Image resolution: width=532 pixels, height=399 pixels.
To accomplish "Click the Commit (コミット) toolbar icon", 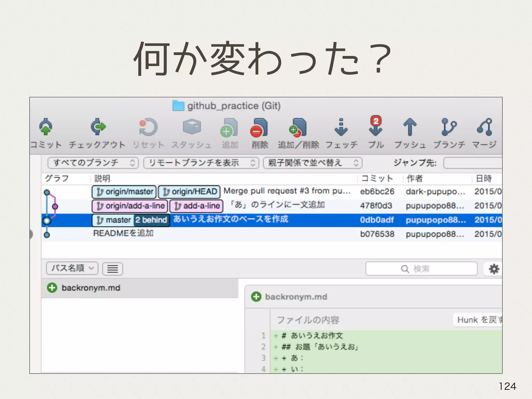I will [x=46, y=127].
